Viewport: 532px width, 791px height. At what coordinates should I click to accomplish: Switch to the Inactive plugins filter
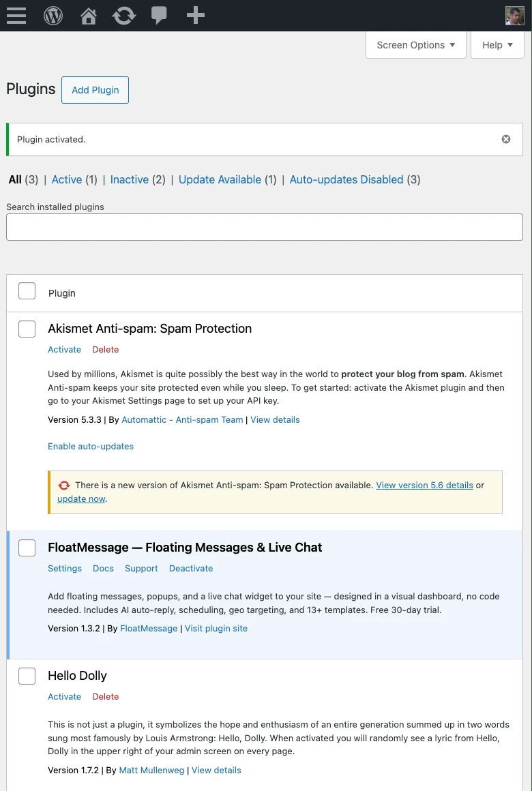click(129, 179)
